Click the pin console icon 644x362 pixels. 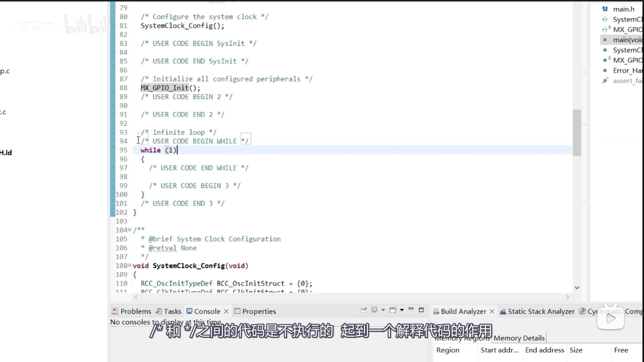point(365,310)
